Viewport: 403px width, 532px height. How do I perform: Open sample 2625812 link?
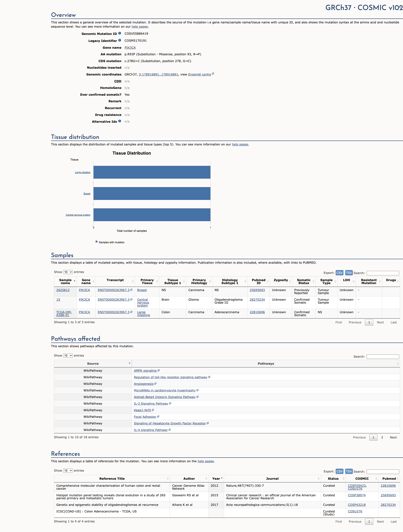[63, 290]
